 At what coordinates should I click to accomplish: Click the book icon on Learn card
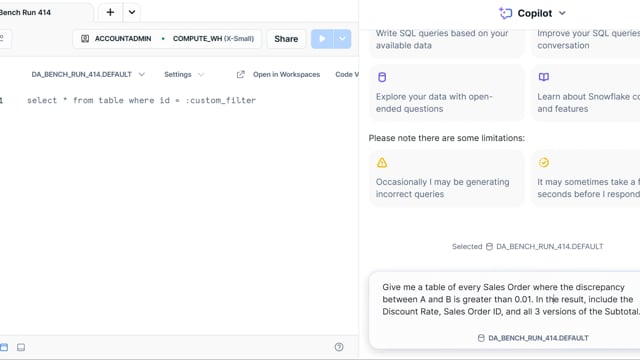[544, 77]
